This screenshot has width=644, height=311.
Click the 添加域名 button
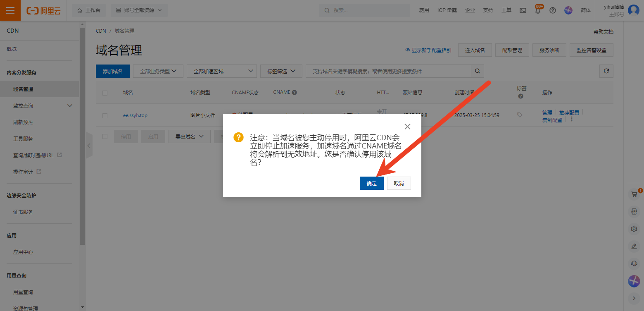pyautogui.click(x=113, y=71)
